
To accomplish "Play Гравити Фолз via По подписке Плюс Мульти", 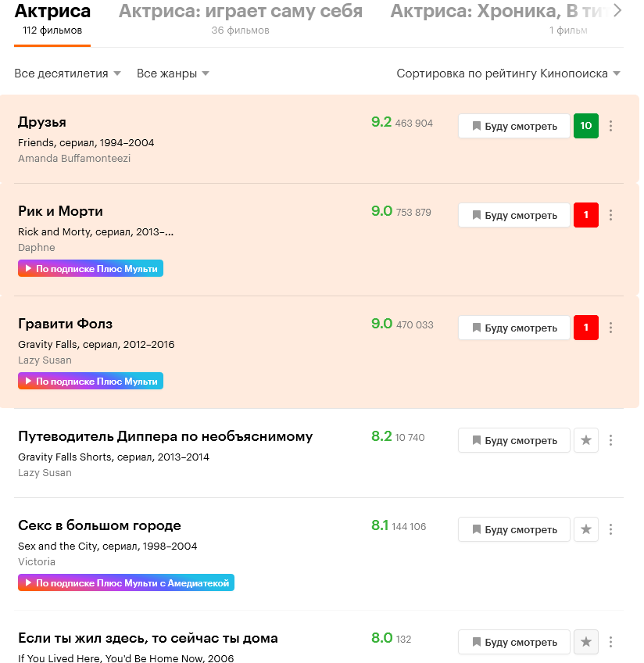I will coord(91,381).
